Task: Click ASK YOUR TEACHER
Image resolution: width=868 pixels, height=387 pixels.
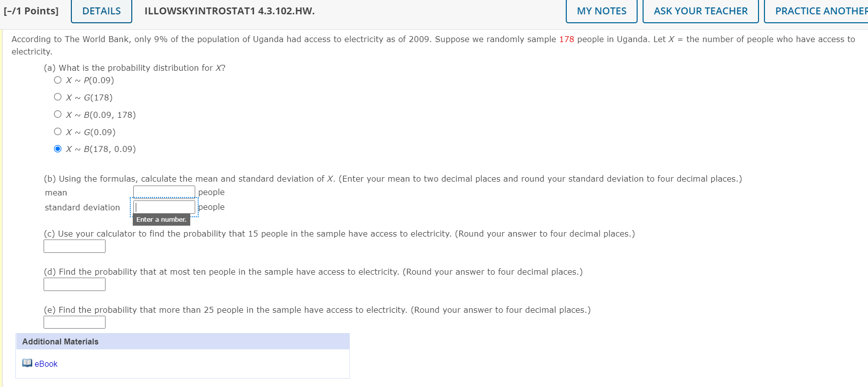Action: tap(700, 11)
